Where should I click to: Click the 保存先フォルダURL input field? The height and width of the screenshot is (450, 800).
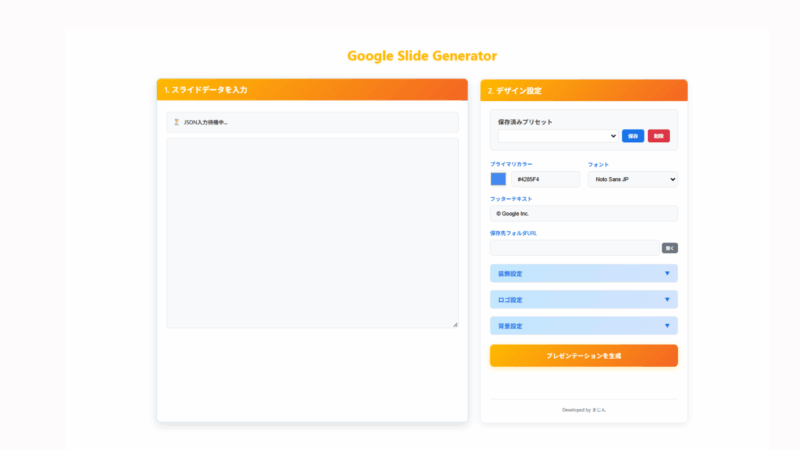pyautogui.click(x=574, y=248)
